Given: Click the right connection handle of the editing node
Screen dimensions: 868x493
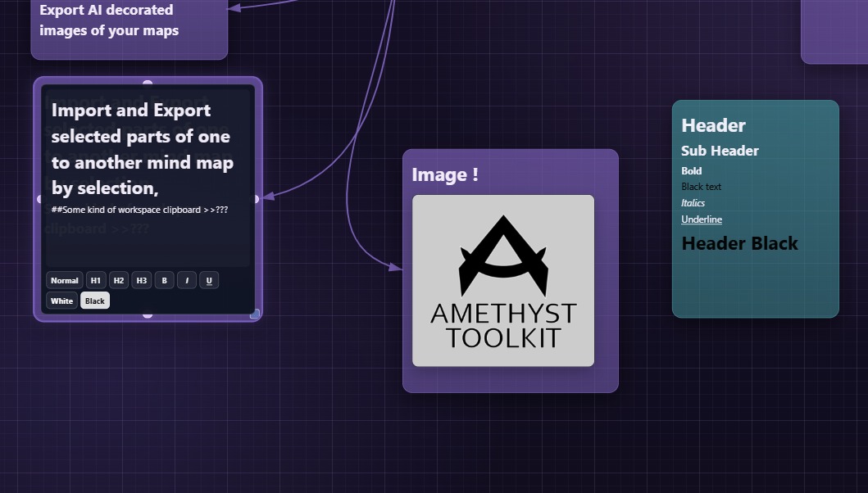Looking at the screenshot, I should coord(256,199).
